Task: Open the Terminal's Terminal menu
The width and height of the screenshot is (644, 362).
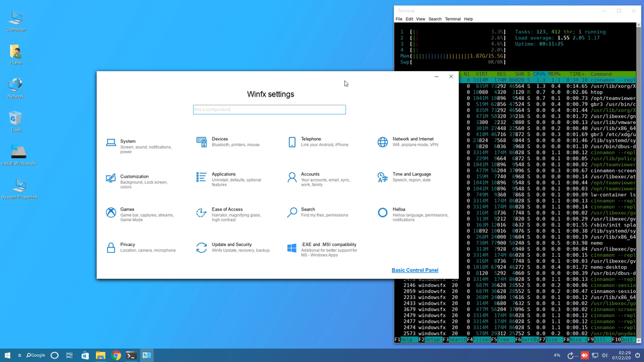Action: click(453, 19)
